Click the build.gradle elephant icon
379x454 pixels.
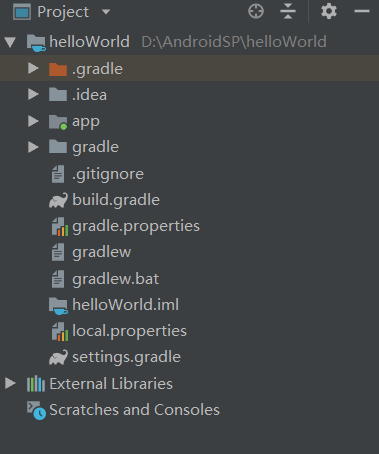coord(58,201)
